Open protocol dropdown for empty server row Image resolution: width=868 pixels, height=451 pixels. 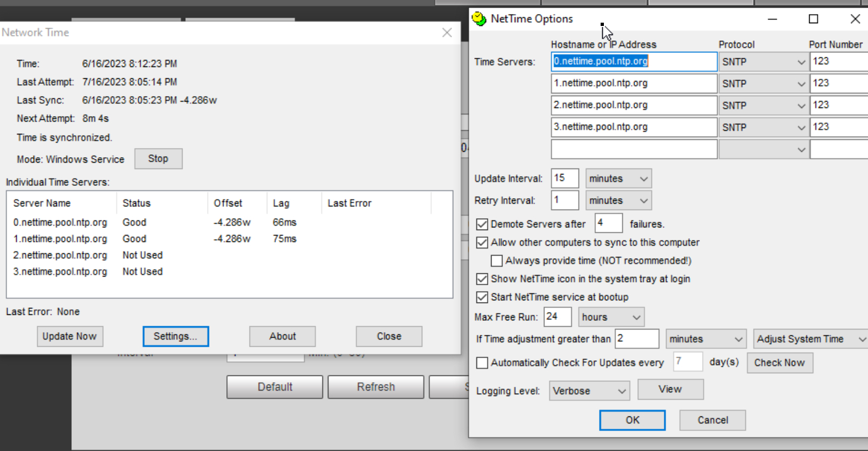[x=764, y=150]
